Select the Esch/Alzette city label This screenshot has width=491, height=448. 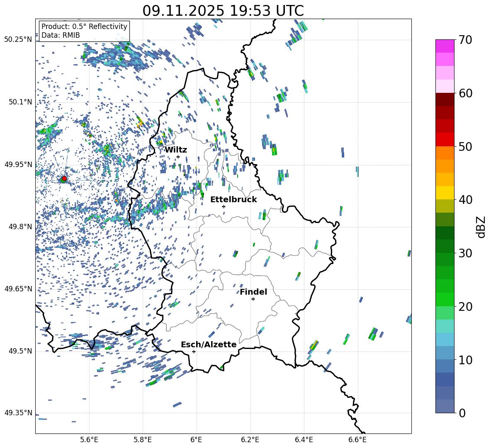click(x=209, y=344)
